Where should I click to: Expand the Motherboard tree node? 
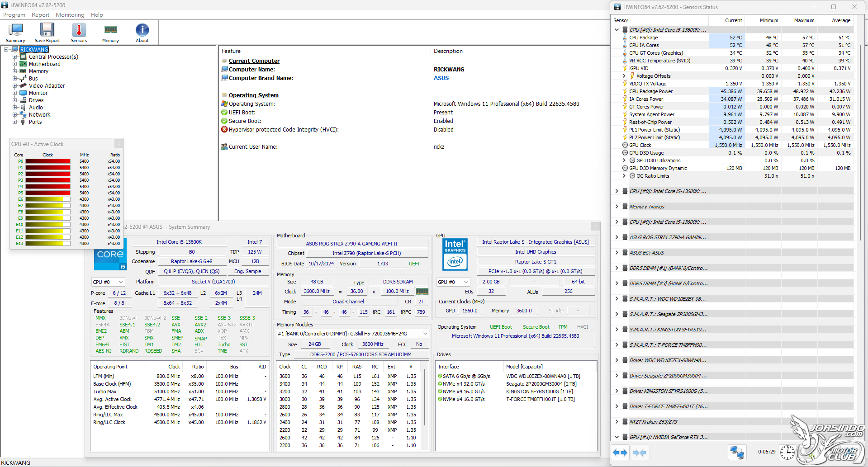pos(15,64)
